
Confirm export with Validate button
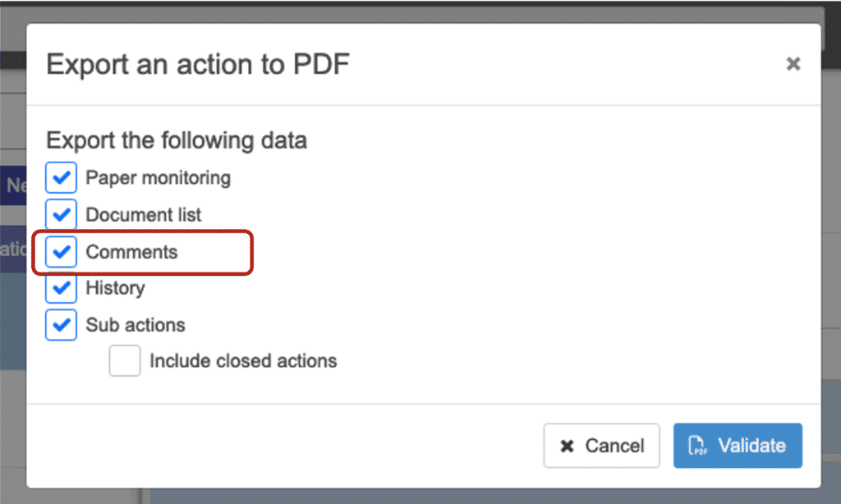pyautogui.click(x=738, y=446)
